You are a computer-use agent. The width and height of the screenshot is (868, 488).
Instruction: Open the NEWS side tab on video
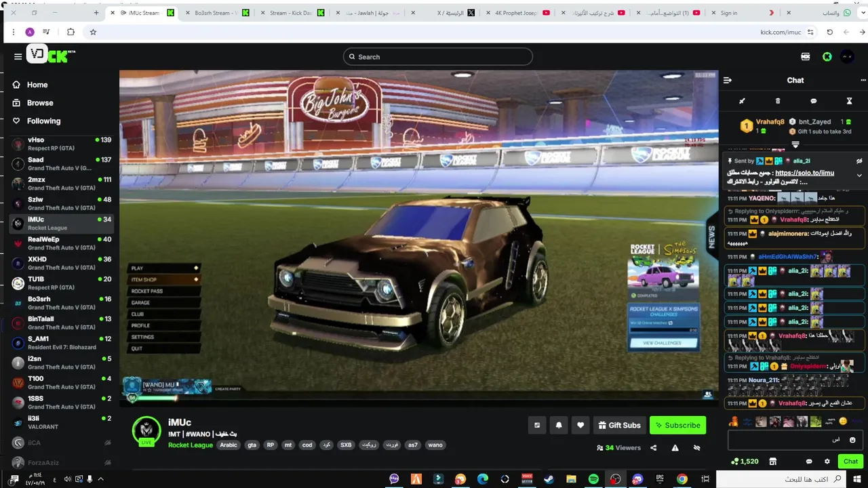(711, 237)
